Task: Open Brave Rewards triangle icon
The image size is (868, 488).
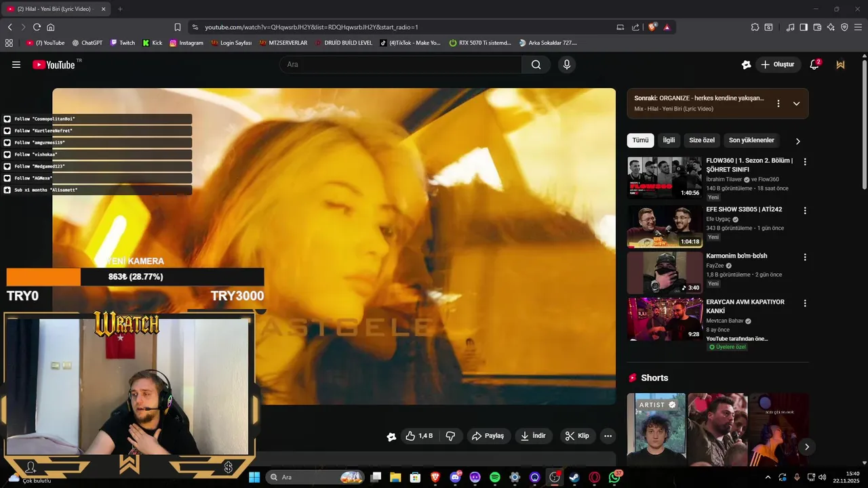Action: coord(667,27)
